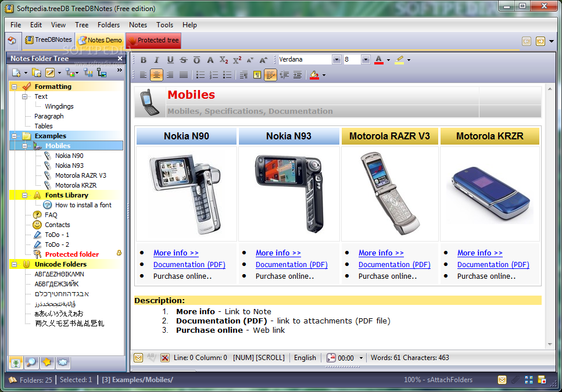The height and width of the screenshot is (392, 562).
Task: Click the tree view palm icon at panel bottom
Action: 16,362
